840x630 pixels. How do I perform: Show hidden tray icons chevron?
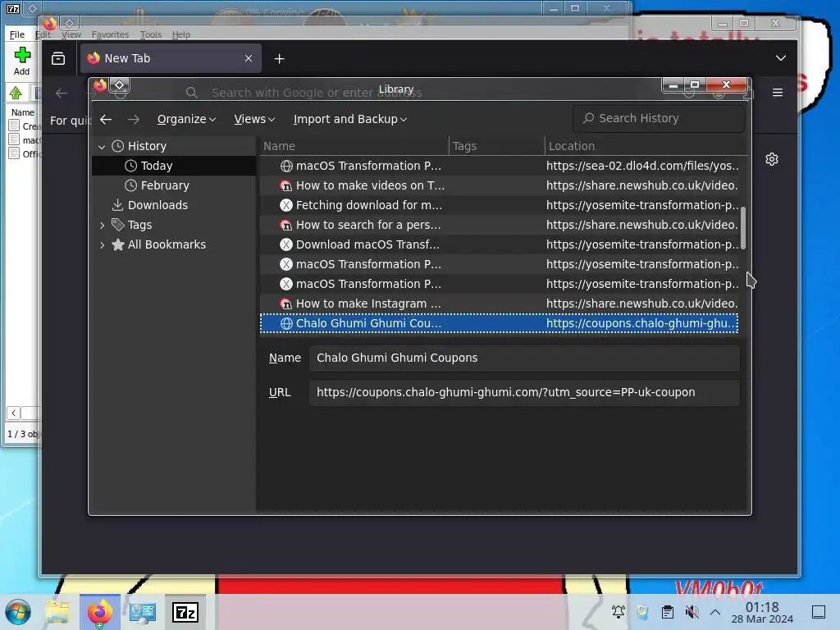tap(715, 611)
